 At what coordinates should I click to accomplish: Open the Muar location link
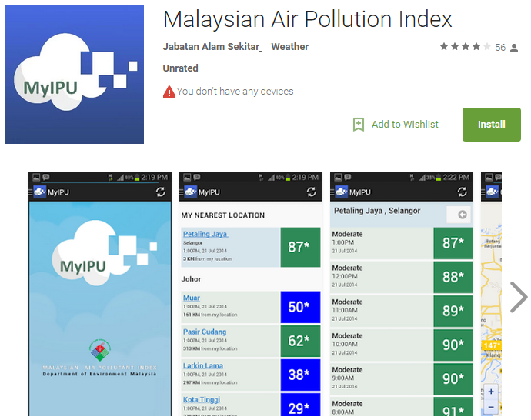[x=192, y=298]
